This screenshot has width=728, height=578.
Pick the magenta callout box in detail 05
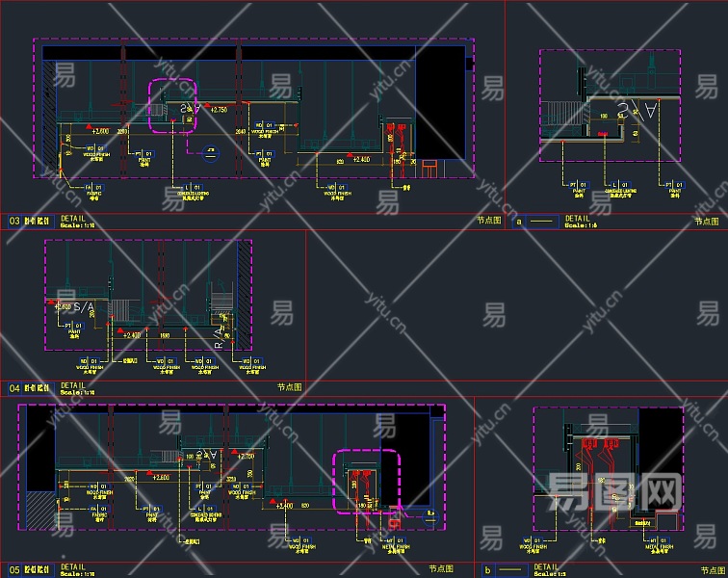(366, 482)
